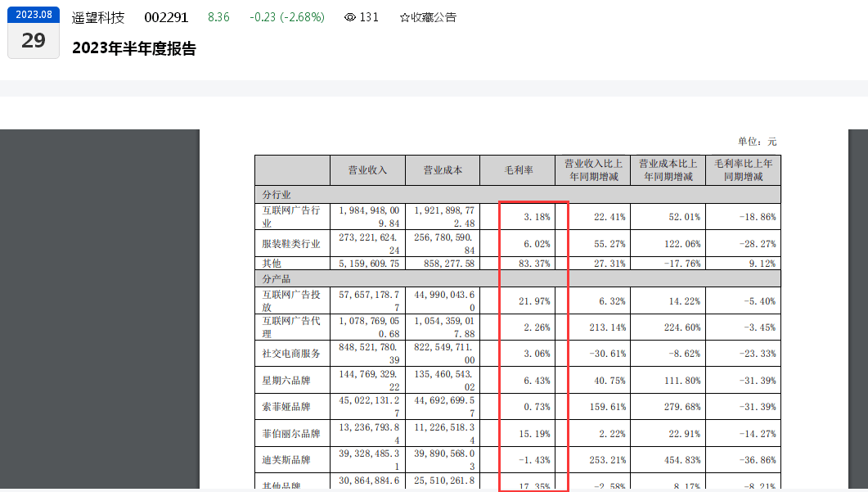868x492 pixels.
Task: Select the 互联网广告行业 row label
Action: 291,217
